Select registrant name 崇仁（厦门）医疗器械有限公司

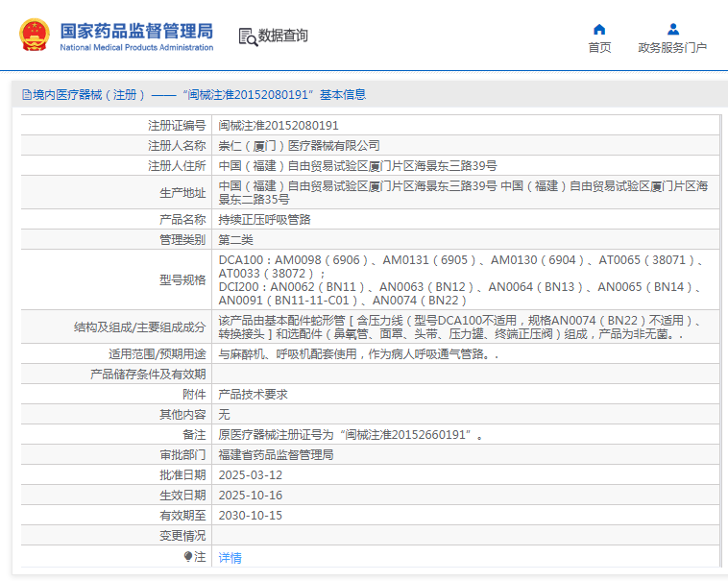tap(299, 146)
